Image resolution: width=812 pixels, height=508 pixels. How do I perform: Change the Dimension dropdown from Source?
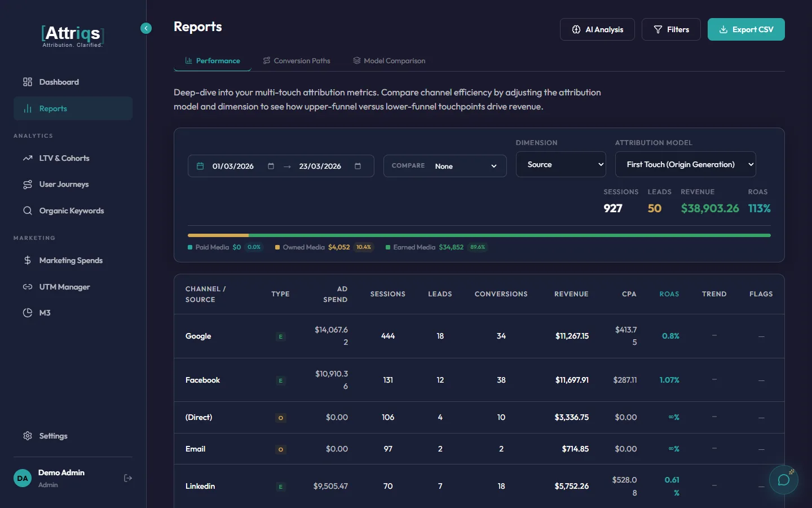click(x=561, y=164)
